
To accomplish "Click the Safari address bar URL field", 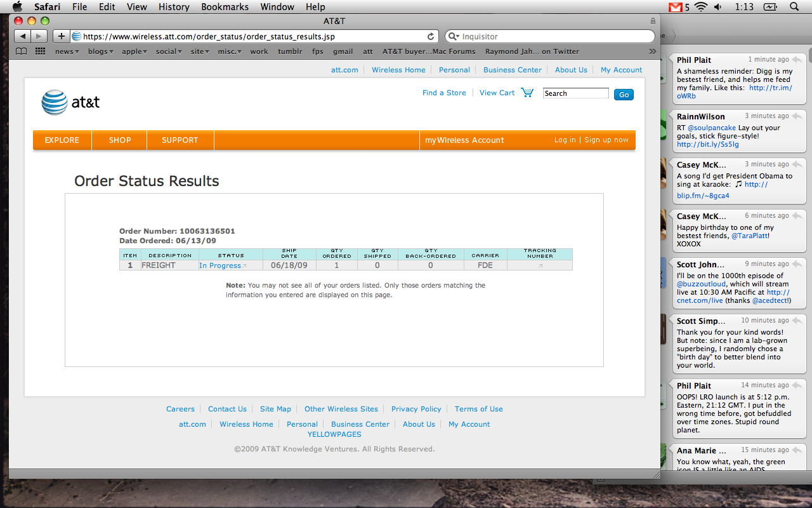I will 254,36.
